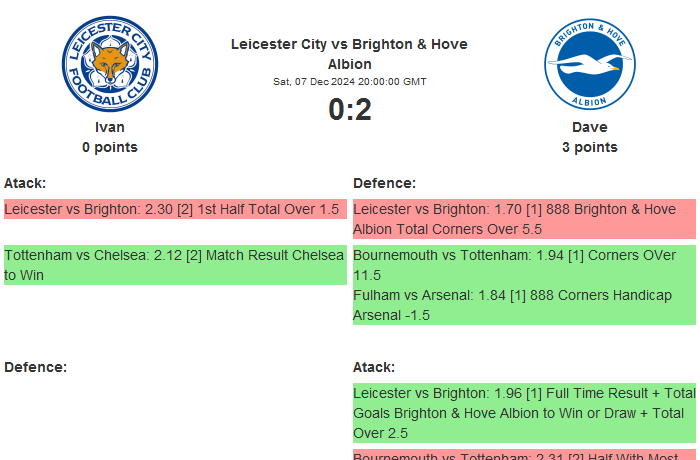Click Ivan's 0 points label
This screenshot has height=460, width=700.
click(110, 147)
